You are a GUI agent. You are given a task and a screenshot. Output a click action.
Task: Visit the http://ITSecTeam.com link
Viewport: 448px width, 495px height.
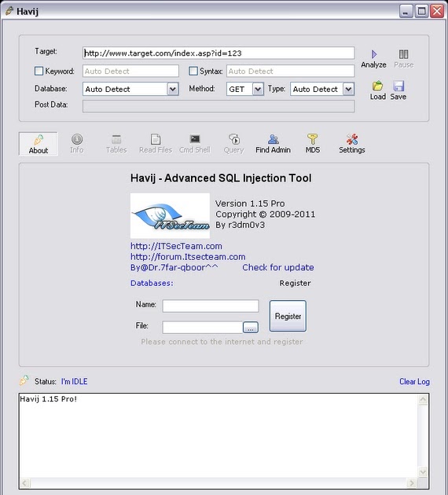click(x=176, y=246)
